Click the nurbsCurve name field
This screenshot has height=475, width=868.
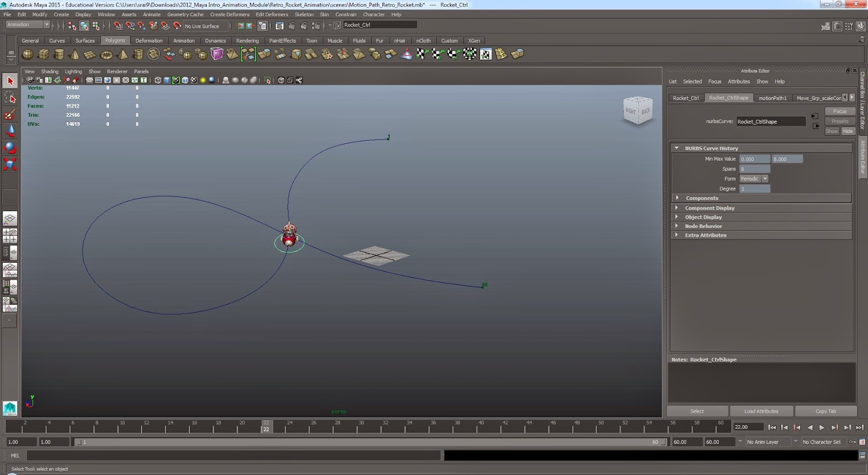point(770,122)
